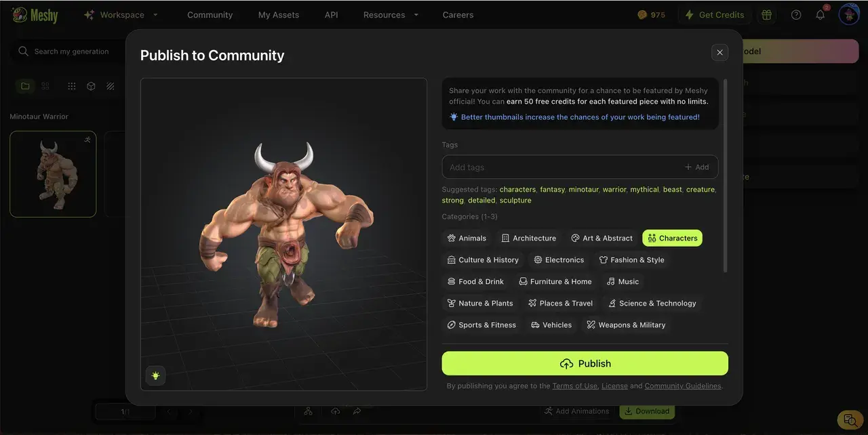
Task: Select the Characters category
Action: point(672,238)
